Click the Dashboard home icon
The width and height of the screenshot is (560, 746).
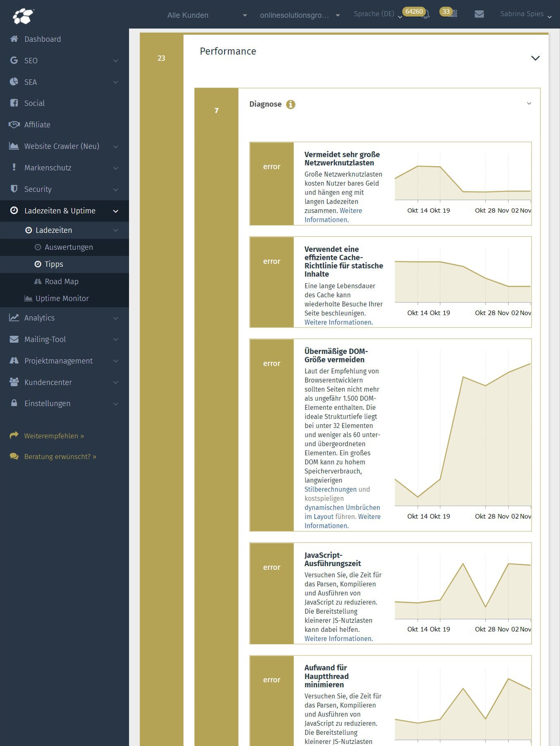click(x=14, y=39)
